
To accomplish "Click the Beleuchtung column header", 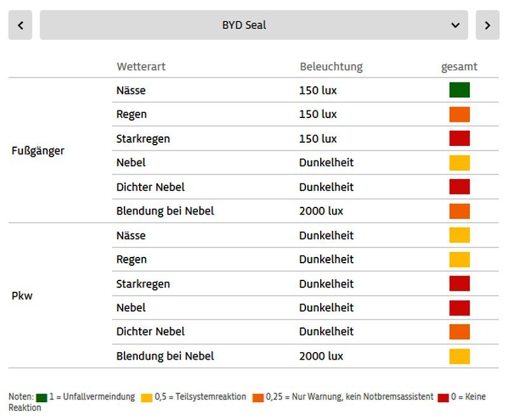I will 331,67.
